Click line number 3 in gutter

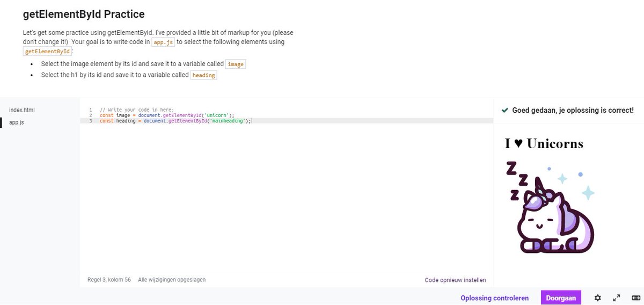91,121
